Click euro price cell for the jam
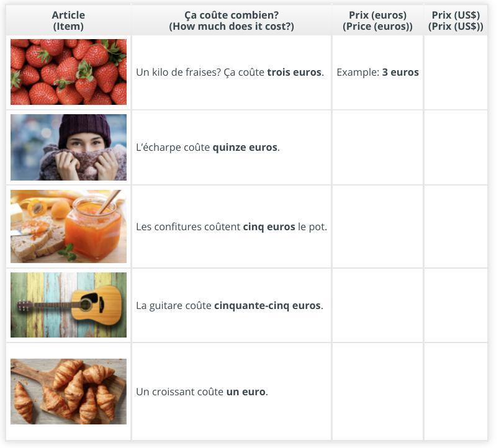Viewport: 504px width, 448px height. [377, 226]
